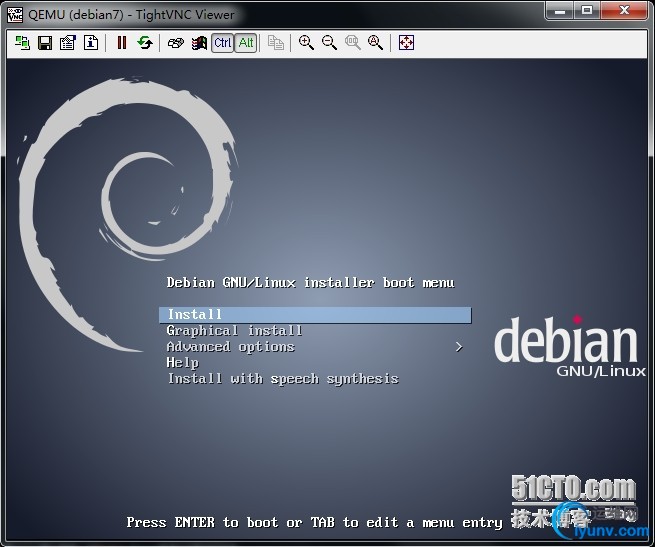Viewport: 655px width, 547px height.
Task: Refresh the remote screen
Action: pos(145,43)
